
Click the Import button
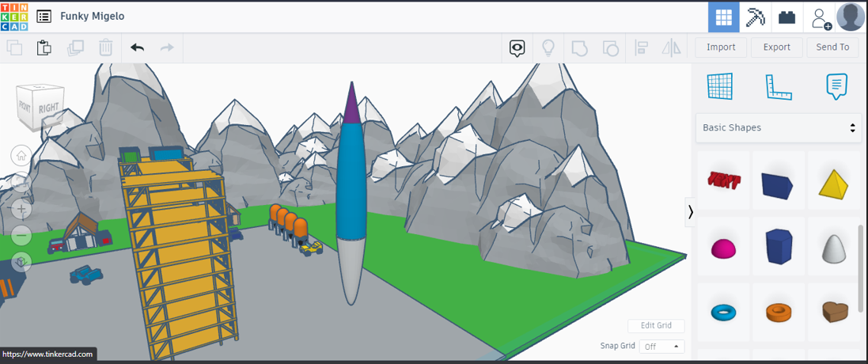[721, 47]
